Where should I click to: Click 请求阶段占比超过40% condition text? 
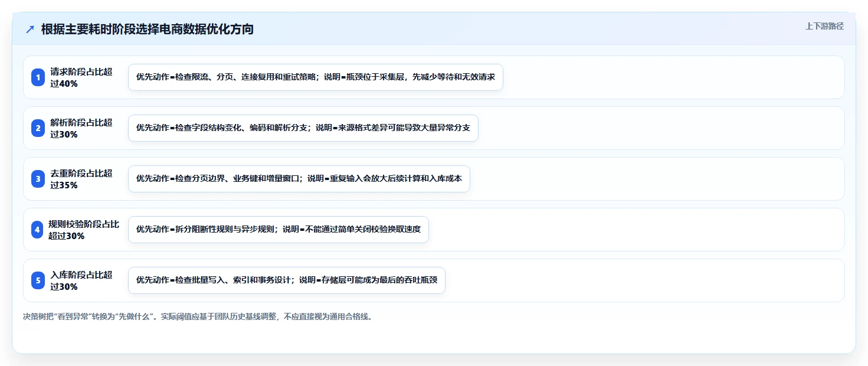(x=81, y=77)
